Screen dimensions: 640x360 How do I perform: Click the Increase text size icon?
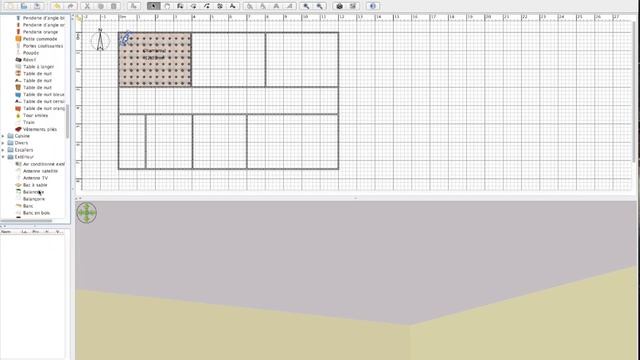pos(250,6)
